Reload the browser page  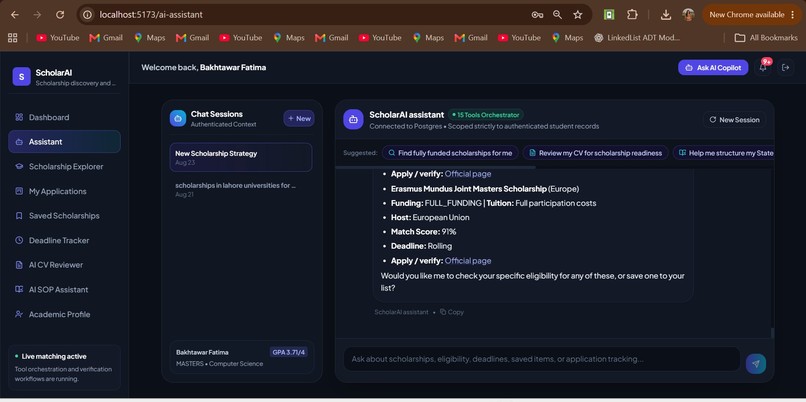(x=60, y=15)
